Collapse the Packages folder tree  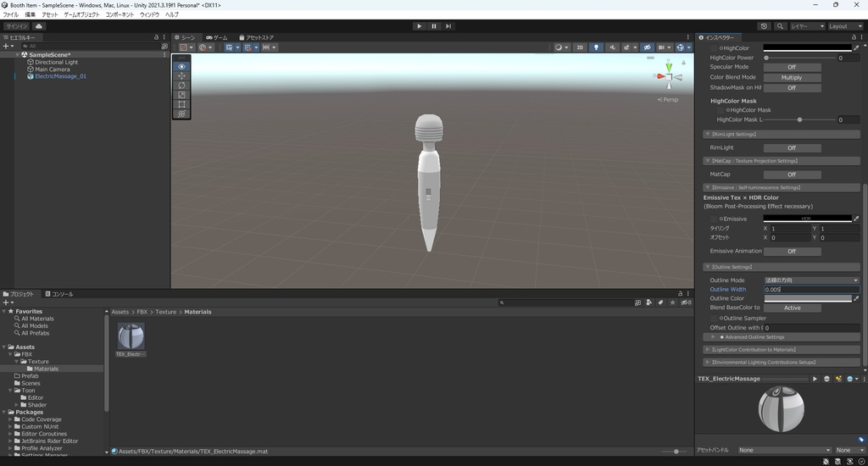4,413
